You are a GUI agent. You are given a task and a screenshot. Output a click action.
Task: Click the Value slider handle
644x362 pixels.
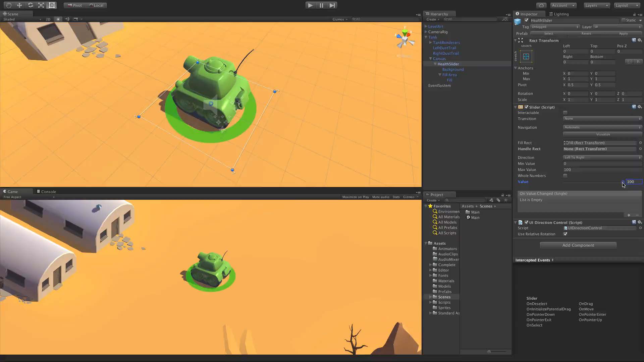click(x=623, y=182)
